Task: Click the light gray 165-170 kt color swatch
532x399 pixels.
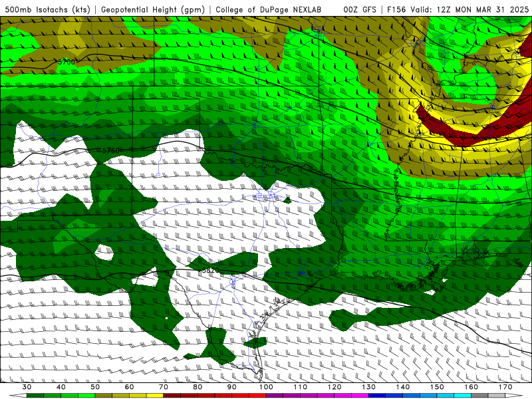Action: pyautogui.click(x=497, y=396)
